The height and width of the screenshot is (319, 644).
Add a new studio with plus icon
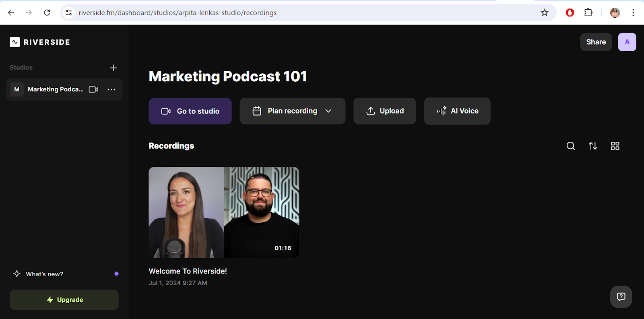click(114, 68)
